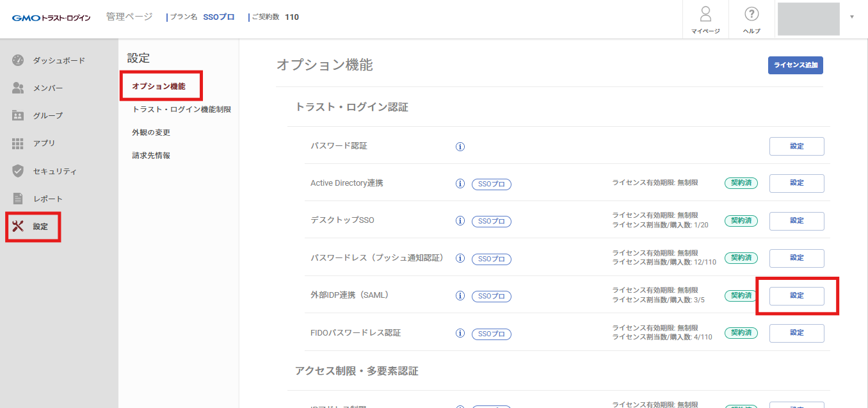Screen dimensions: 868x408
Task: Select the アプリ menu item
Action: click(x=44, y=143)
